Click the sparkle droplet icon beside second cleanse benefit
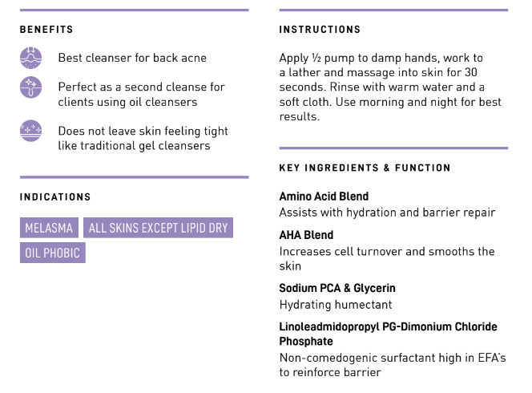The image size is (532, 393). coord(30,87)
